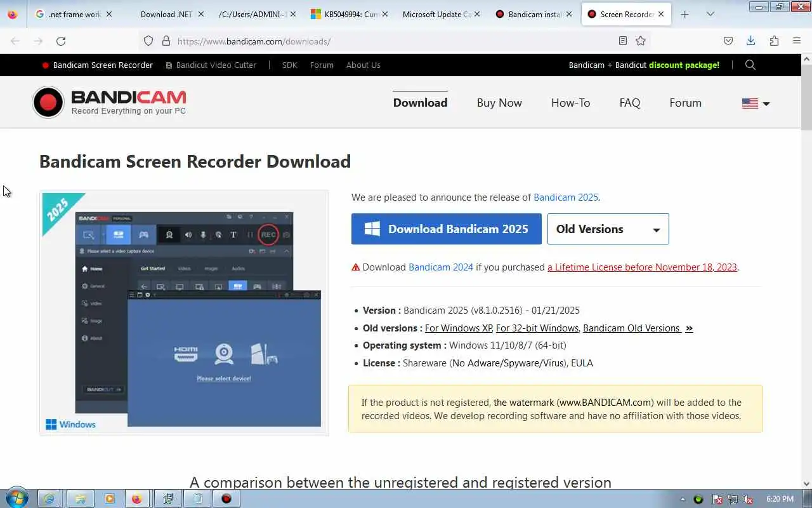Expand the list all tabs chevron
Image resolution: width=812 pixels, height=508 pixels.
(710, 14)
